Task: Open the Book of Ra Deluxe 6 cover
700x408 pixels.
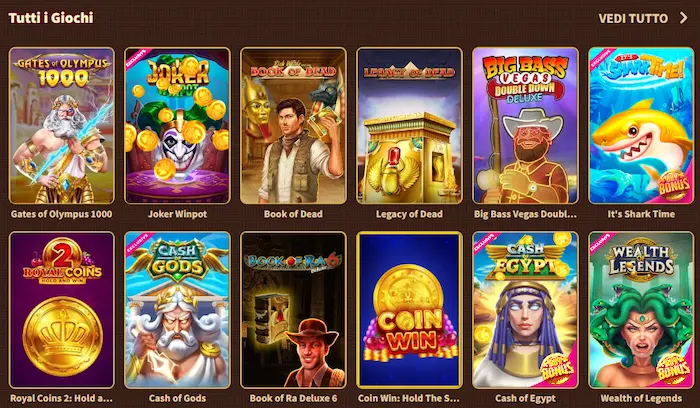Action: point(293,310)
